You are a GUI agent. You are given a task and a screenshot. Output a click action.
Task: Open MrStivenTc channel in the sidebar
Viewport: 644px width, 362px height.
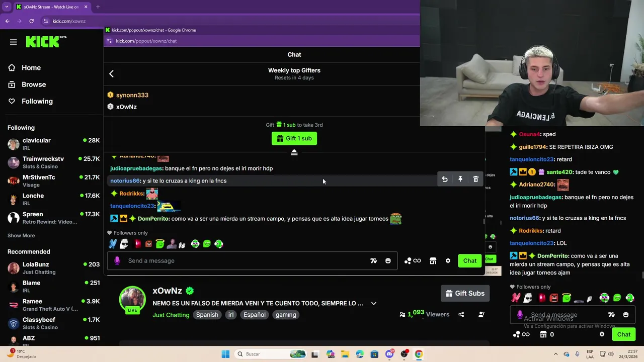click(x=53, y=181)
